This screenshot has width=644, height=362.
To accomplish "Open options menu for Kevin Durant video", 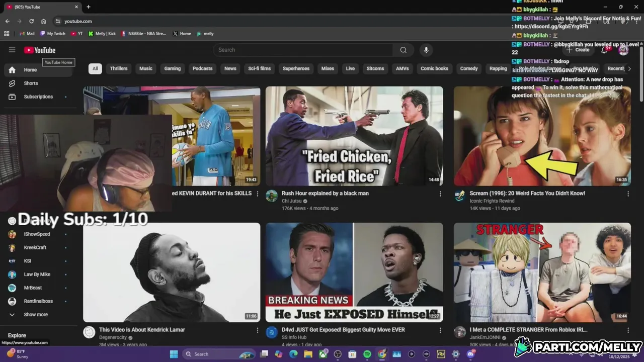I will tap(258, 194).
